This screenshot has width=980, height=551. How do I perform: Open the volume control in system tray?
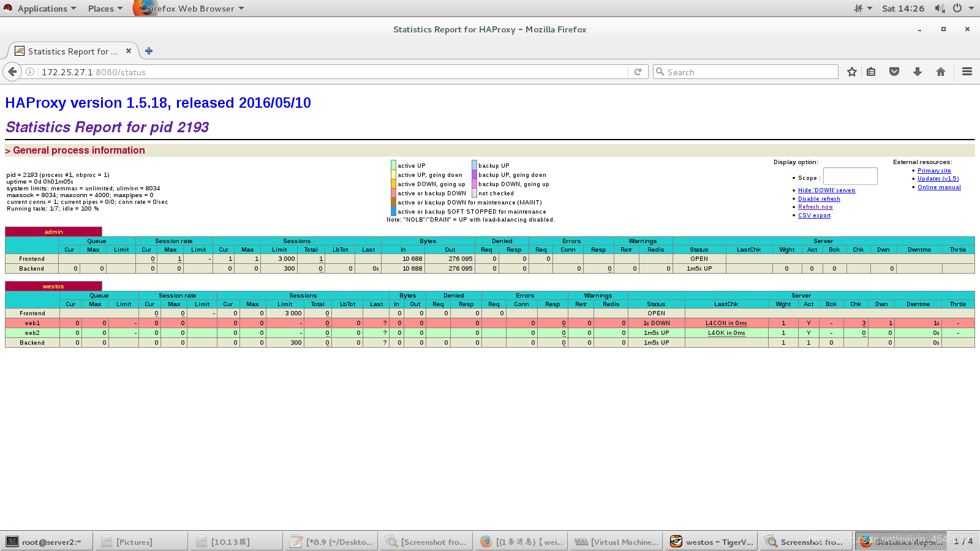pos(940,8)
